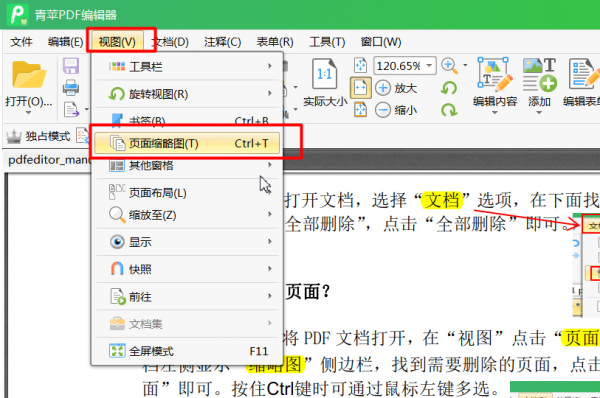Open the 文件 menu
The image size is (600, 398).
[x=21, y=42]
